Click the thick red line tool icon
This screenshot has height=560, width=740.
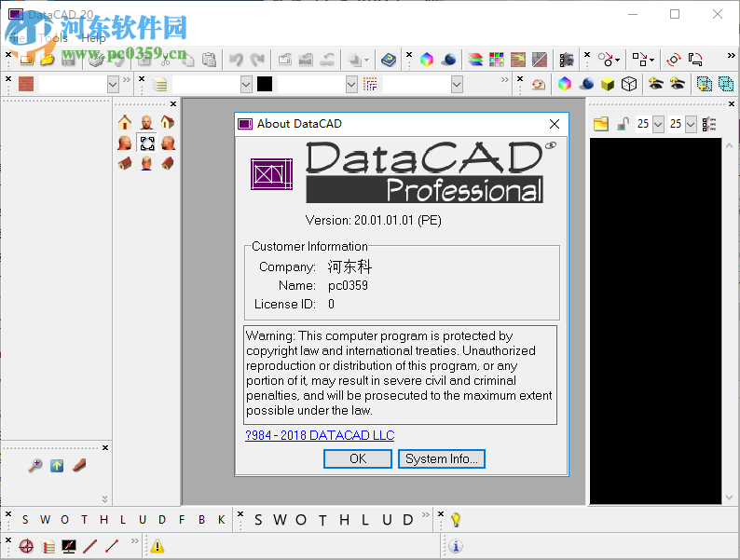click(89, 546)
